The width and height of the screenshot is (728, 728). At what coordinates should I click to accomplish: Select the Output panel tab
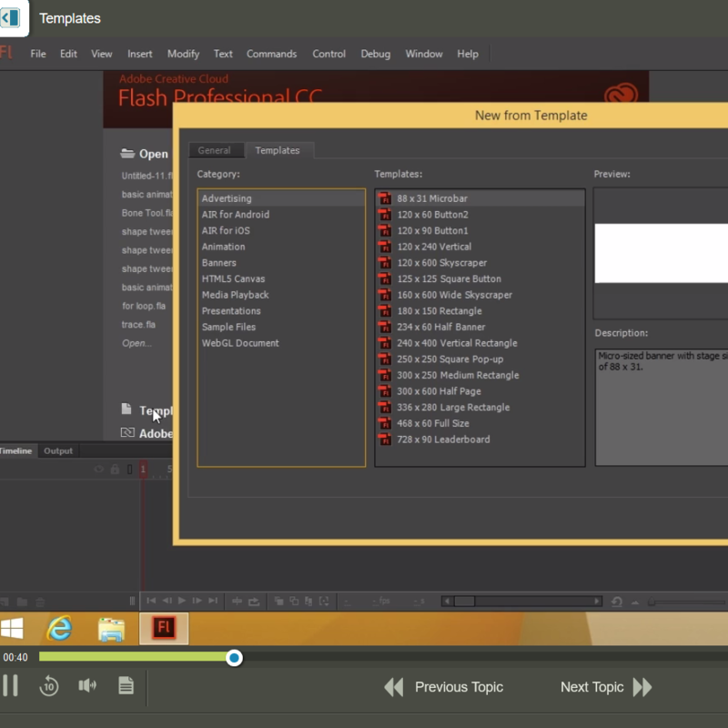coord(58,450)
